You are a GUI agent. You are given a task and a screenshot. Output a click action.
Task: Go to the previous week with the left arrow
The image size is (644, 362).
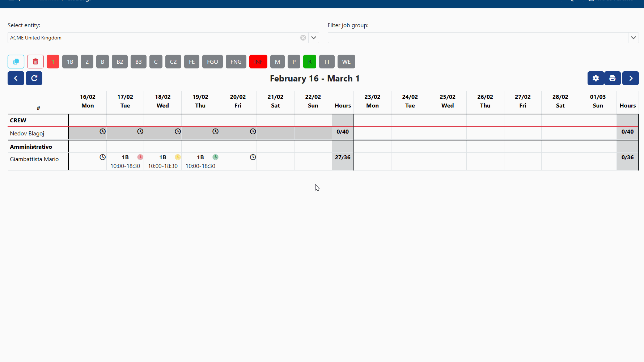pyautogui.click(x=16, y=78)
